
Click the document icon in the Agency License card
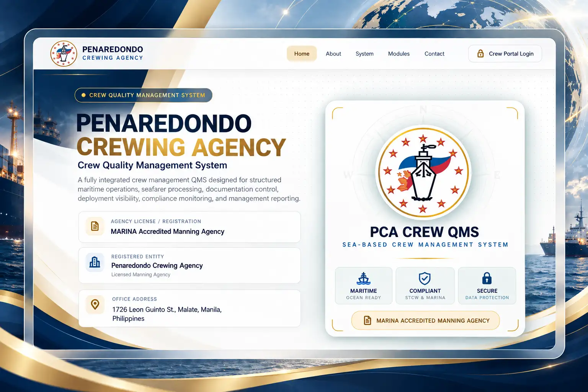pos(95,226)
